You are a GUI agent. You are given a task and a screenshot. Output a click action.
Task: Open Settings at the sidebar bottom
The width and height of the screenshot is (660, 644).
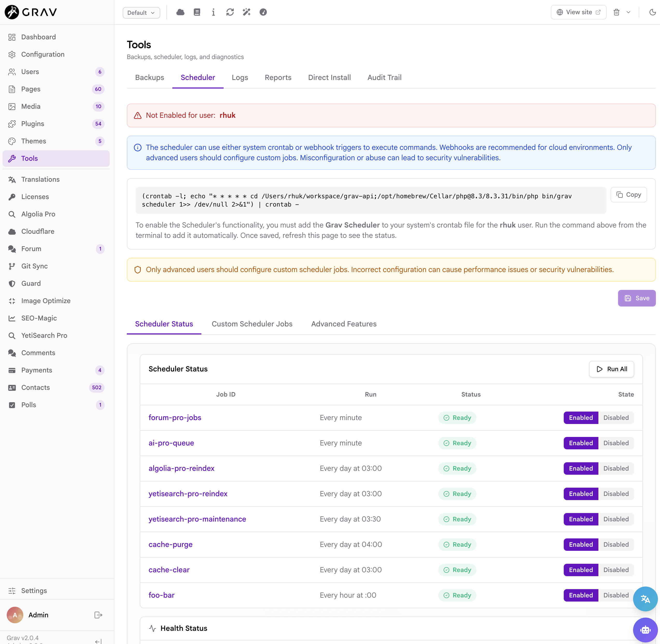pos(56,591)
